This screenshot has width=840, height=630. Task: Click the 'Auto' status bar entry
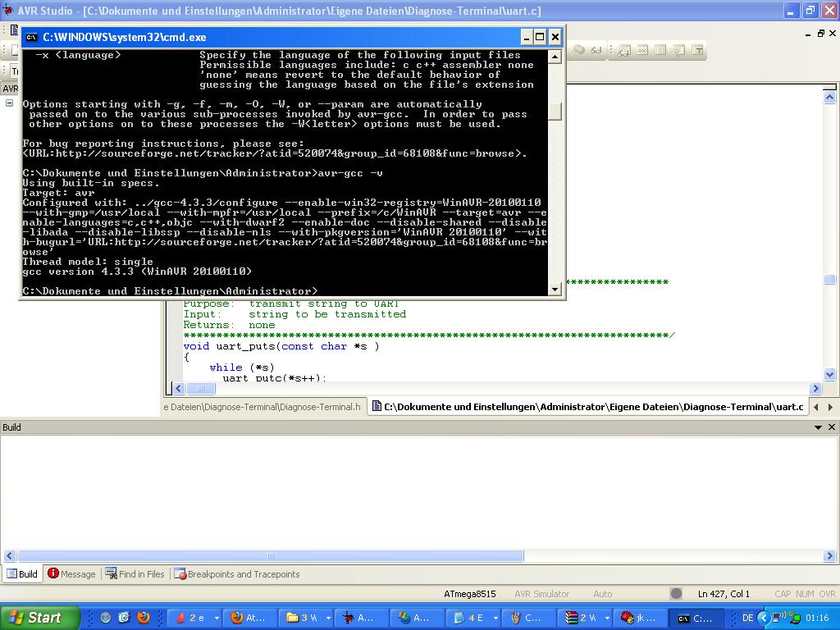coord(603,594)
